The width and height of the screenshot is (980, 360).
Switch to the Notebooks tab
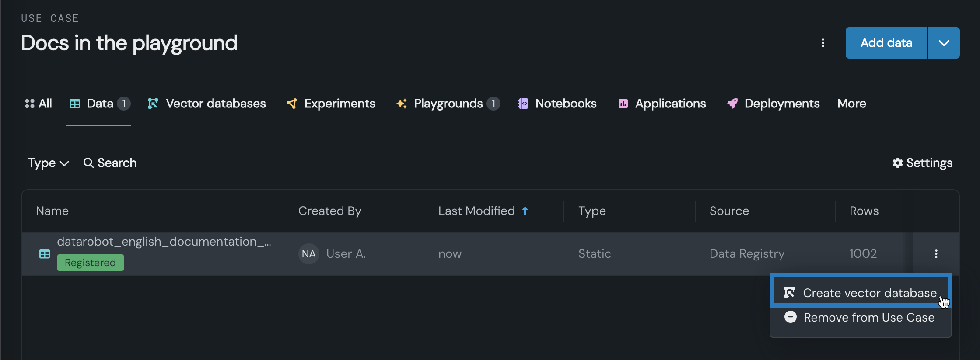point(557,104)
